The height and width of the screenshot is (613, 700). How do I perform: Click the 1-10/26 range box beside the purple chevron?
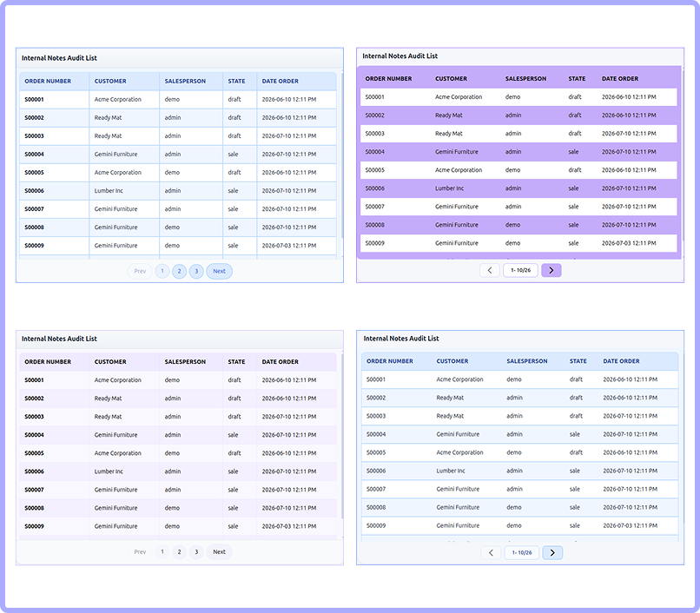(520, 270)
